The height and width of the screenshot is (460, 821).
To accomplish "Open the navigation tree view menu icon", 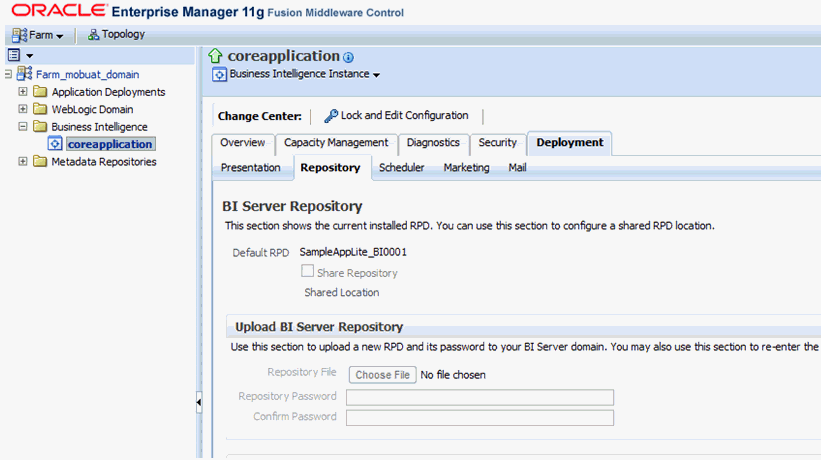I will point(14,55).
